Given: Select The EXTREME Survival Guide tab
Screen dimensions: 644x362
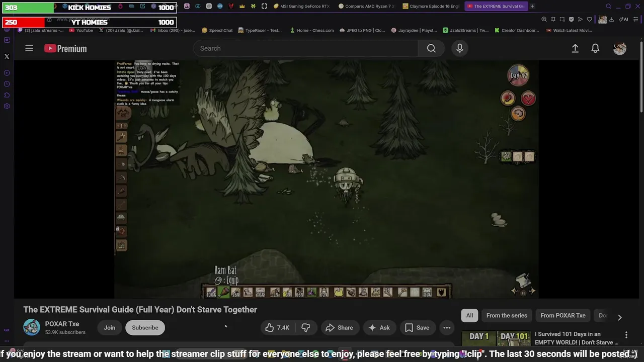Looking at the screenshot, I should [x=496, y=7].
